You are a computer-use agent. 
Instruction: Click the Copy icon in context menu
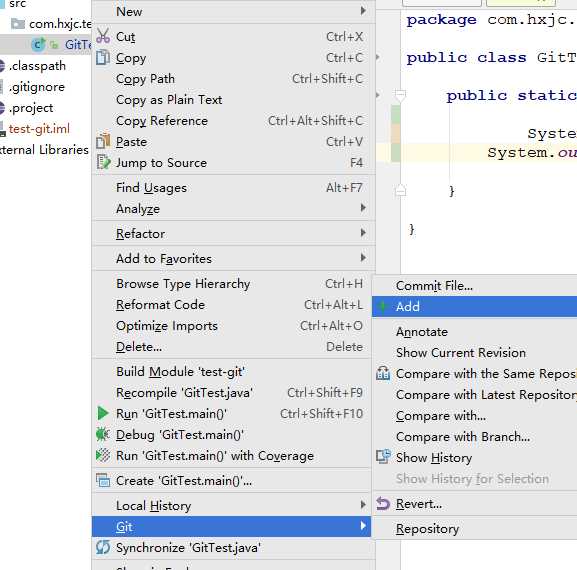click(103, 58)
